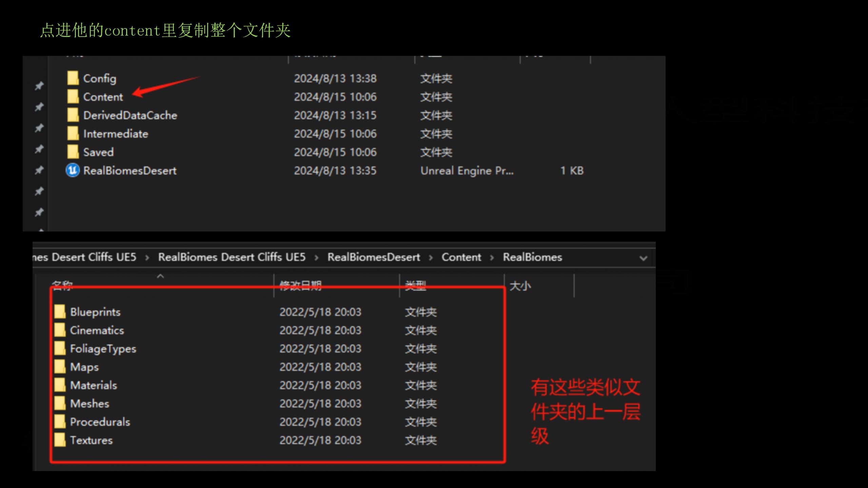Select the Procedurals folder icon

pyautogui.click(x=60, y=422)
